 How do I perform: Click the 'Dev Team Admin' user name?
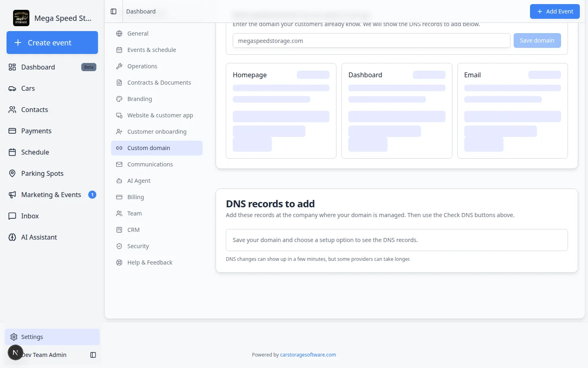[x=44, y=355]
